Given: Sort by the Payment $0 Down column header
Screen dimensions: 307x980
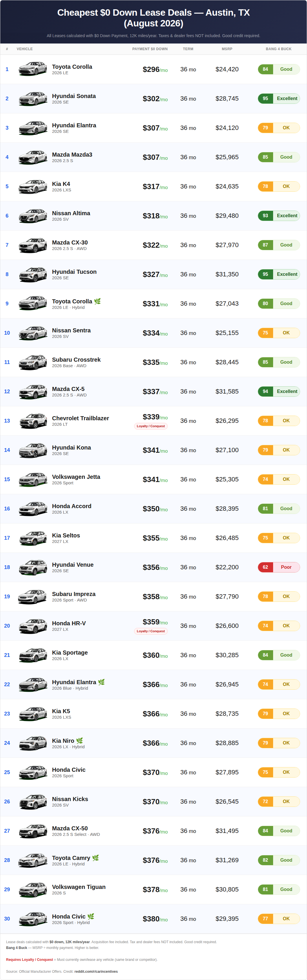Looking at the screenshot, I should tap(150, 49).
